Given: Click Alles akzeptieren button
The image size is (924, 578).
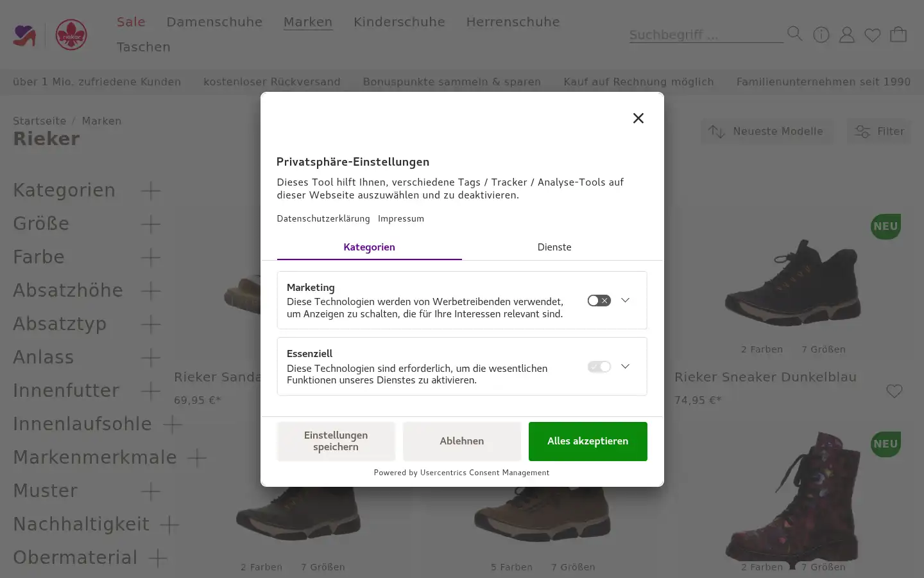Looking at the screenshot, I should (x=588, y=441).
